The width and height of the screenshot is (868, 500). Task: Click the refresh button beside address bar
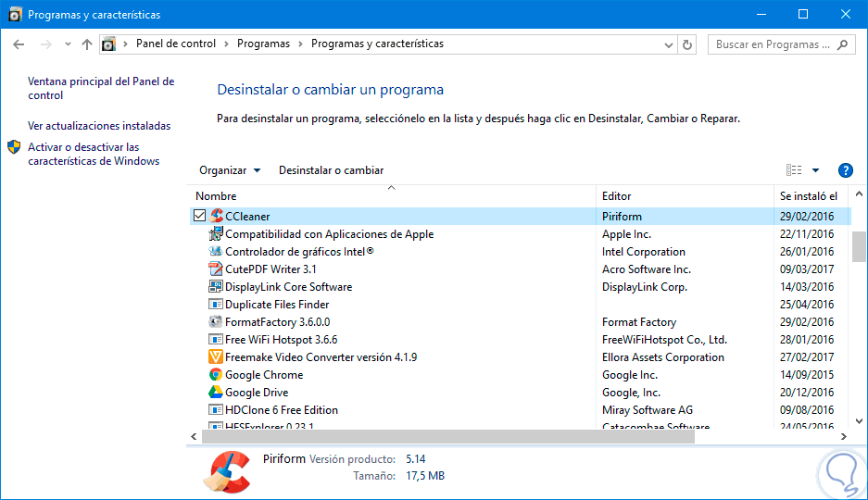pos(687,44)
